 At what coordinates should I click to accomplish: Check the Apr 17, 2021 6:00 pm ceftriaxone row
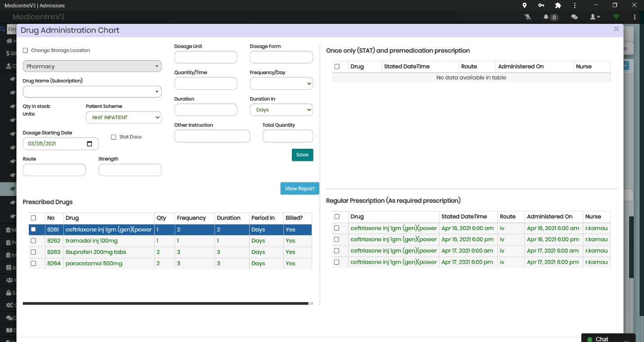336,262
